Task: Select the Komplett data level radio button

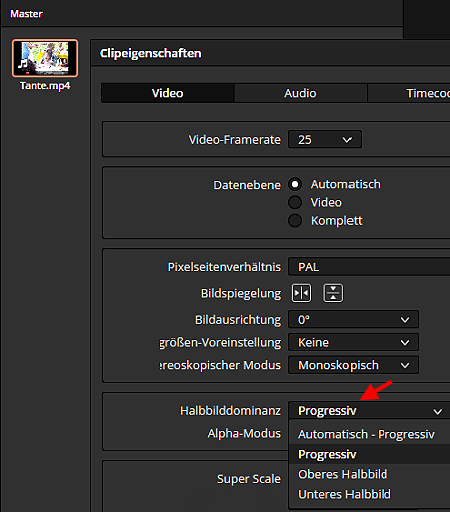Action: pyautogui.click(x=295, y=220)
